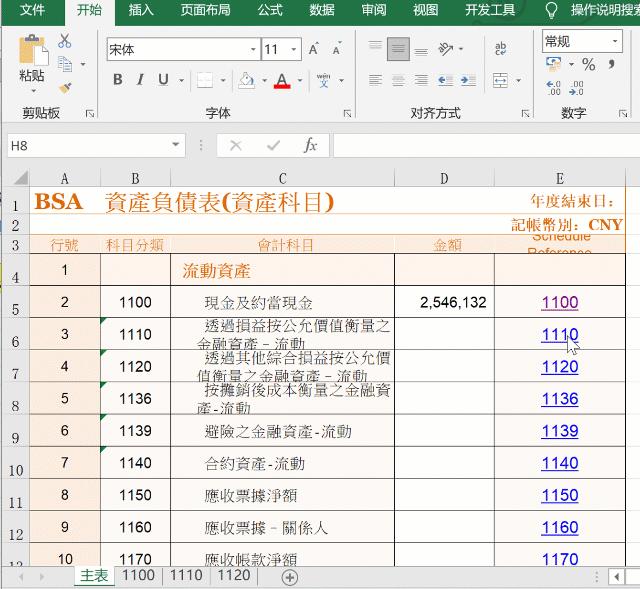Open paste options dropdown arrow
Image resolution: width=640 pixels, height=589 pixels.
click(x=33, y=91)
